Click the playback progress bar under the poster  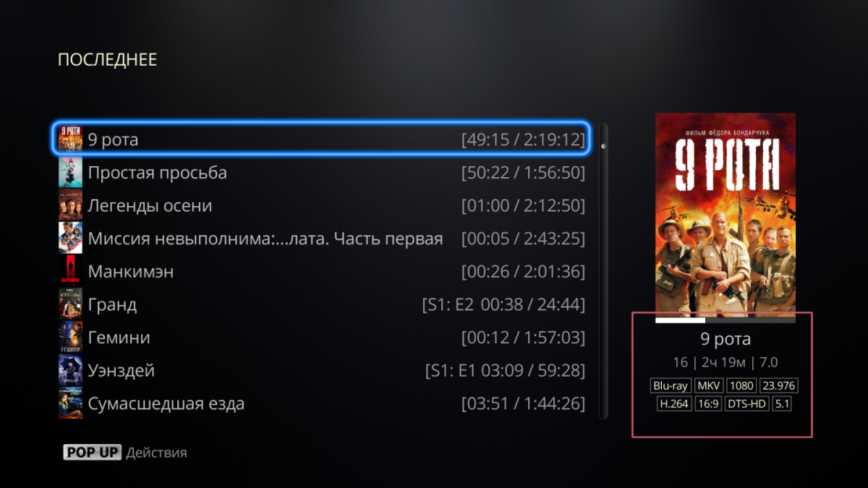(x=726, y=319)
